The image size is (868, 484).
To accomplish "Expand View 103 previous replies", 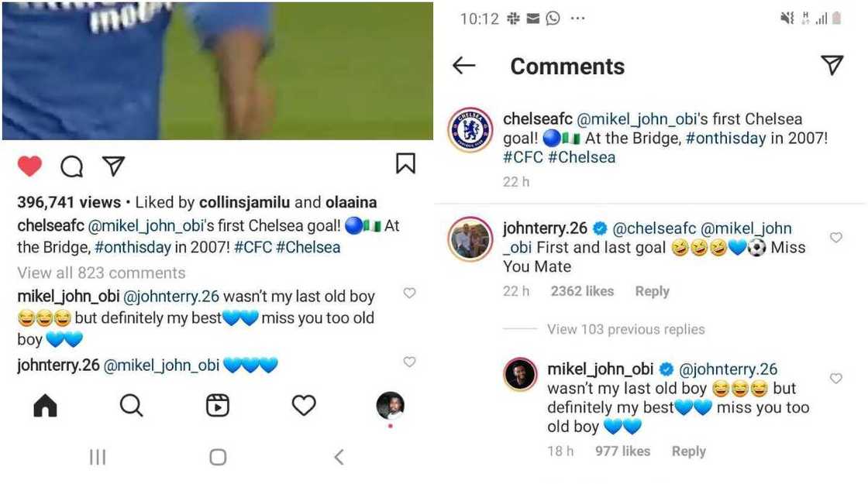I will (x=626, y=329).
